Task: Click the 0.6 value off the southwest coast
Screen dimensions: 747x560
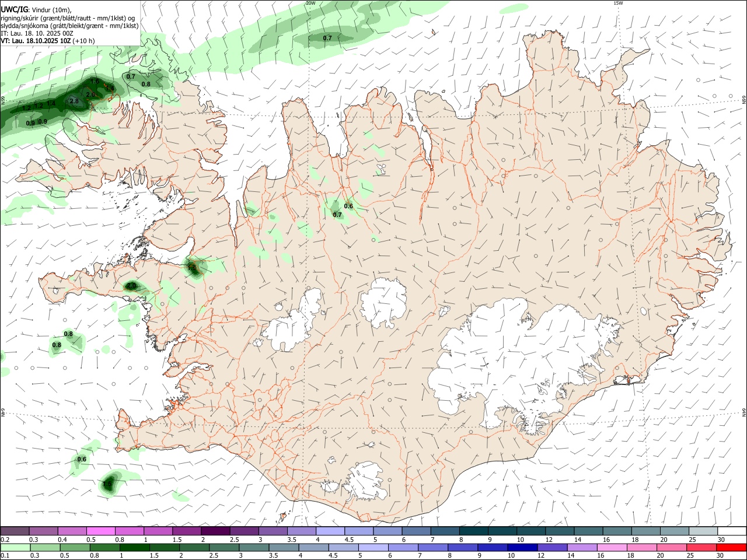Action: click(x=82, y=459)
